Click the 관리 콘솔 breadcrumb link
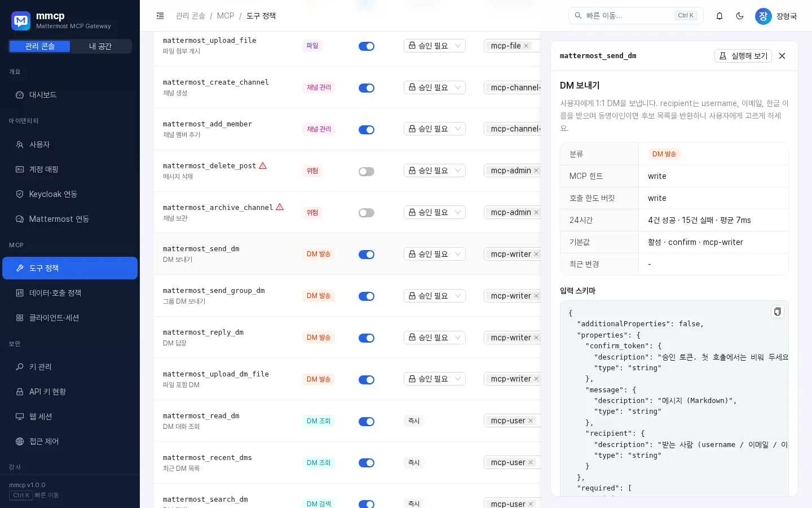 coord(191,16)
